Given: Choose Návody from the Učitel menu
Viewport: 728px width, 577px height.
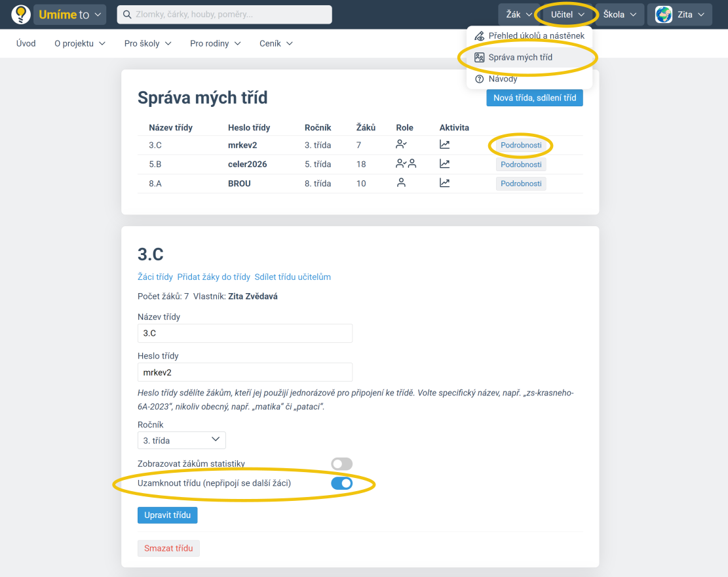Looking at the screenshot, I should [x=503, y=79].
